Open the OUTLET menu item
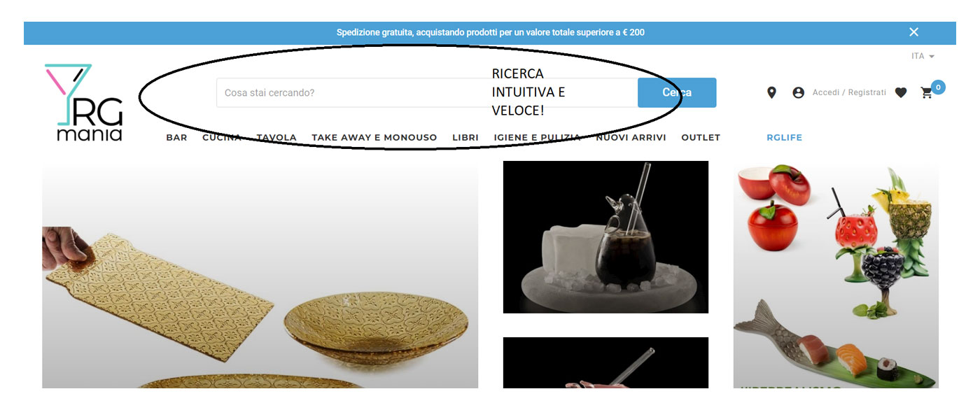 click(x=701, y=138)
